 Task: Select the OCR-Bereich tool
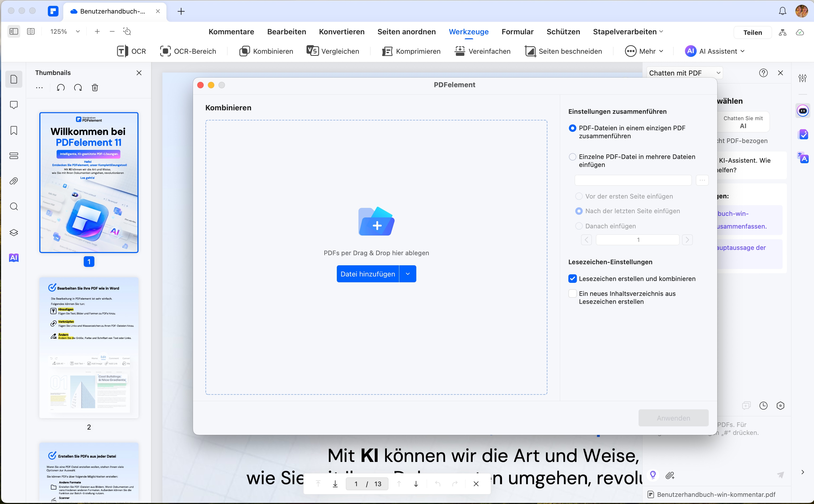click(188, 51)
